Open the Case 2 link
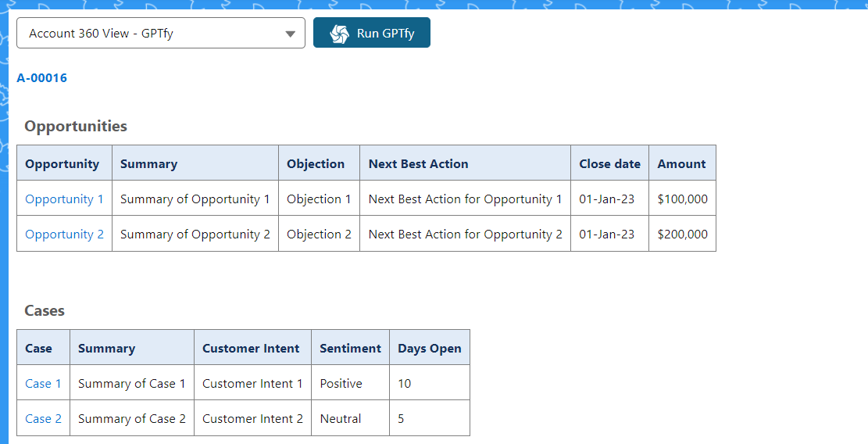868x444 pixels. [43, 419]
